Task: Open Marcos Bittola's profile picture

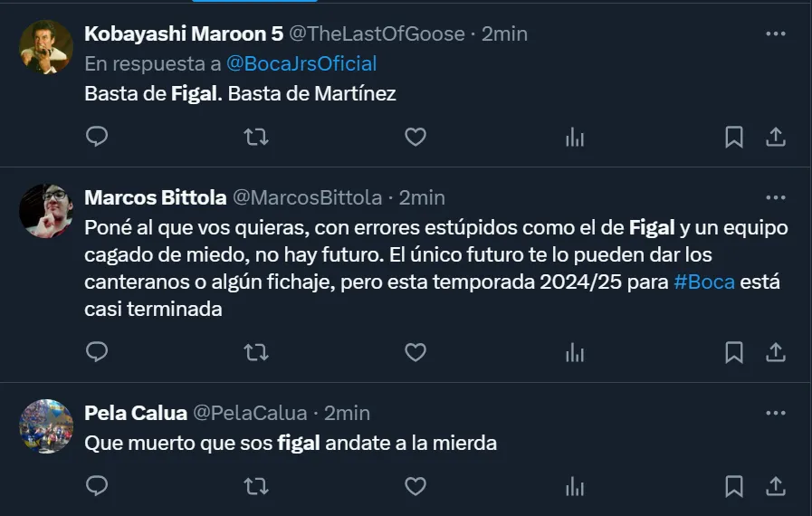Action: 45,210
